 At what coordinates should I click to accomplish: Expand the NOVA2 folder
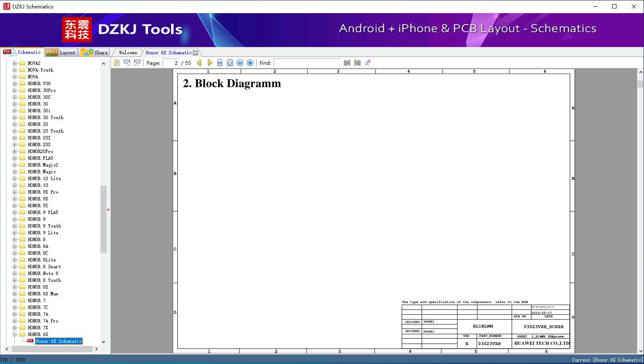(x=15, y=63)
